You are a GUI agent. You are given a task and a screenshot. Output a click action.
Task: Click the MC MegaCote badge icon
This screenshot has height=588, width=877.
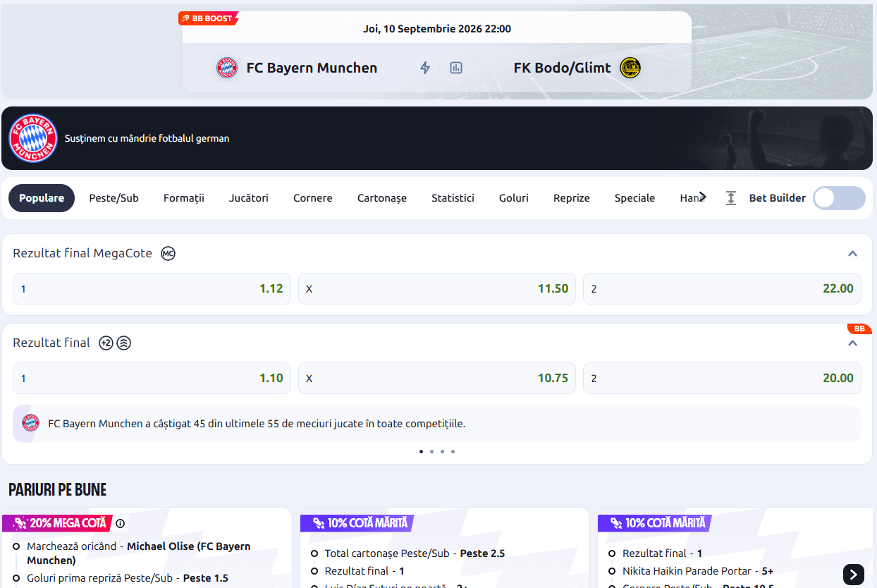click(168, 253)
